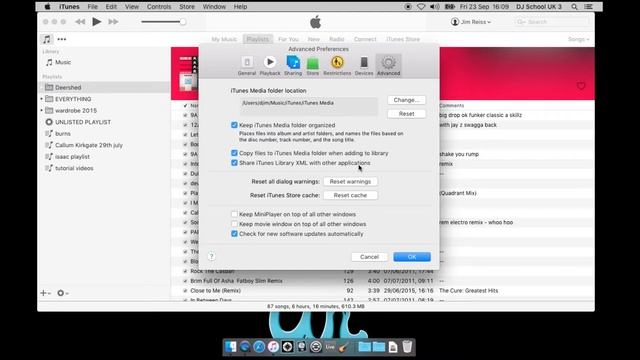Open GarageBand guitar icon in Dock
Image resolution: width=640 pixels, height=360 pixels.
344,347
